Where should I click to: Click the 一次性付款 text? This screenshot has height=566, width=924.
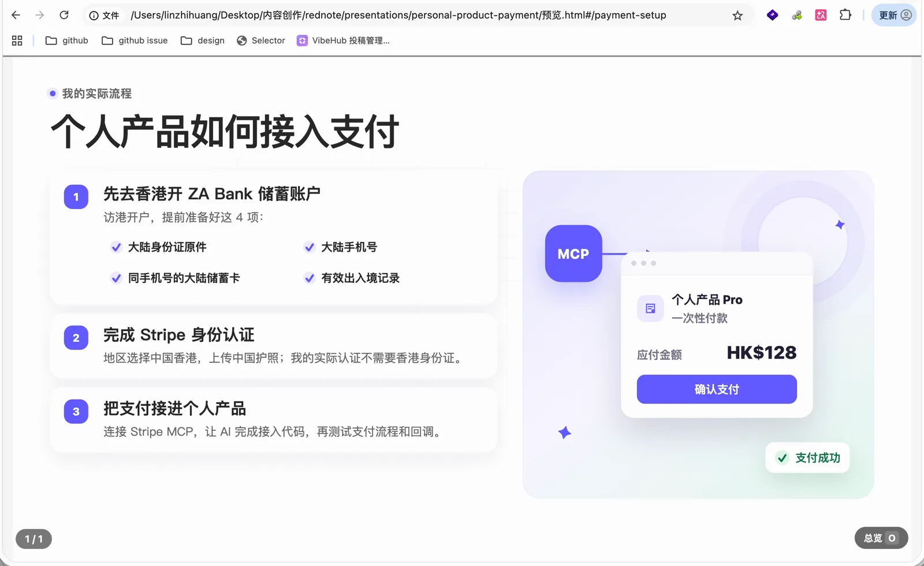(x=699, y=318)
